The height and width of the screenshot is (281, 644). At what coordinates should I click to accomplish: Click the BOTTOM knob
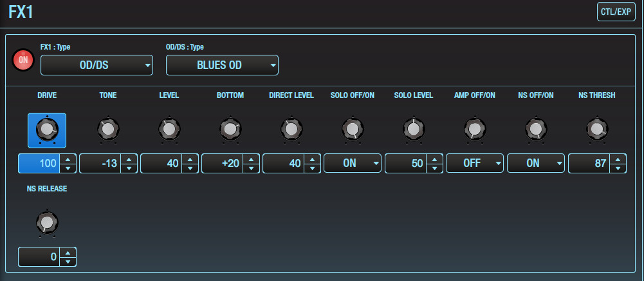click(230, 130)
